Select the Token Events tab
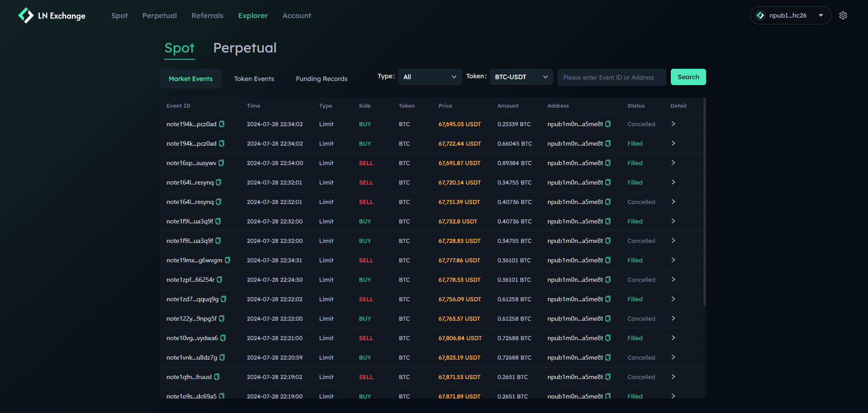The image size is (868, 413). (x=254, y=79)
